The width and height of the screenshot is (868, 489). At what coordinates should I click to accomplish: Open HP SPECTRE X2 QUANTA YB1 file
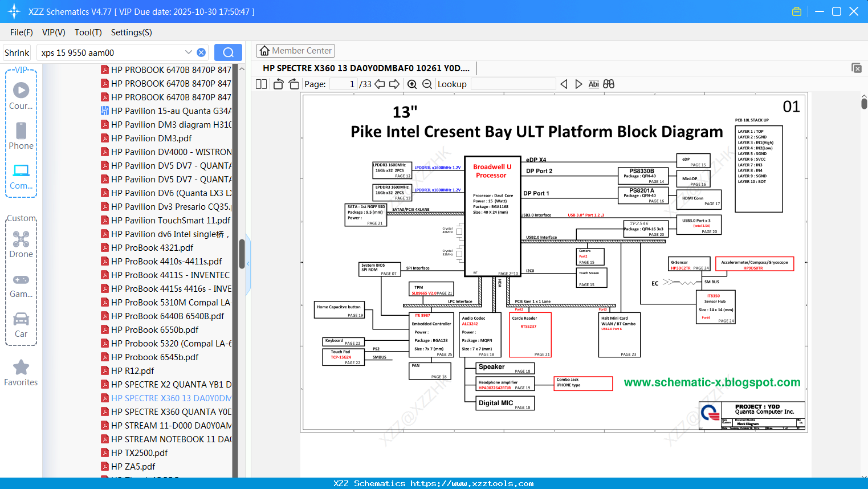(166, 384)
